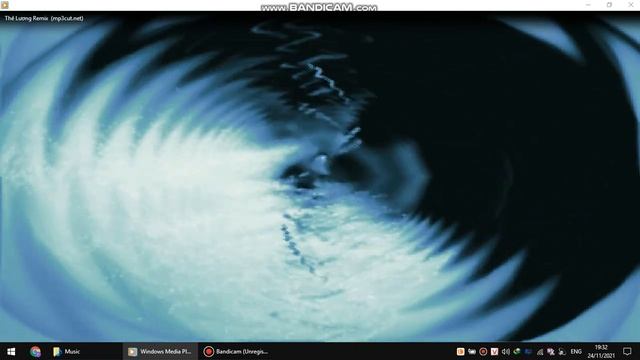Click the Windows Media Player title bar icon
The height and width of the screenshot is (360, 640).
4,5
